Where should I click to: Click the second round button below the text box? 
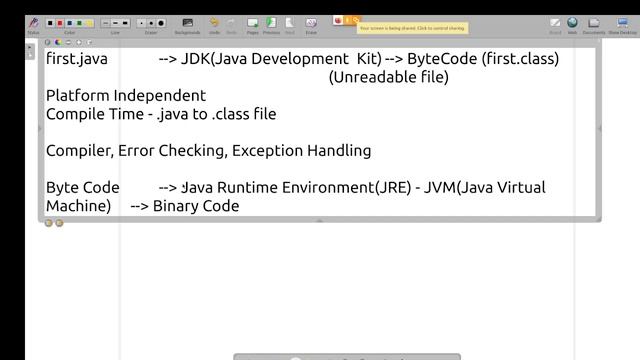(x=59, y=223)
